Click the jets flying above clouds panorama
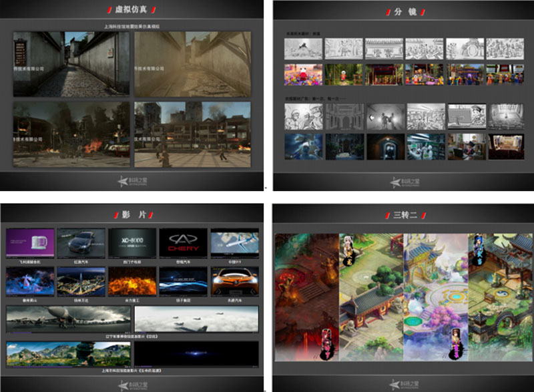This screenshot has height=392, width=534. coord(196,319)
